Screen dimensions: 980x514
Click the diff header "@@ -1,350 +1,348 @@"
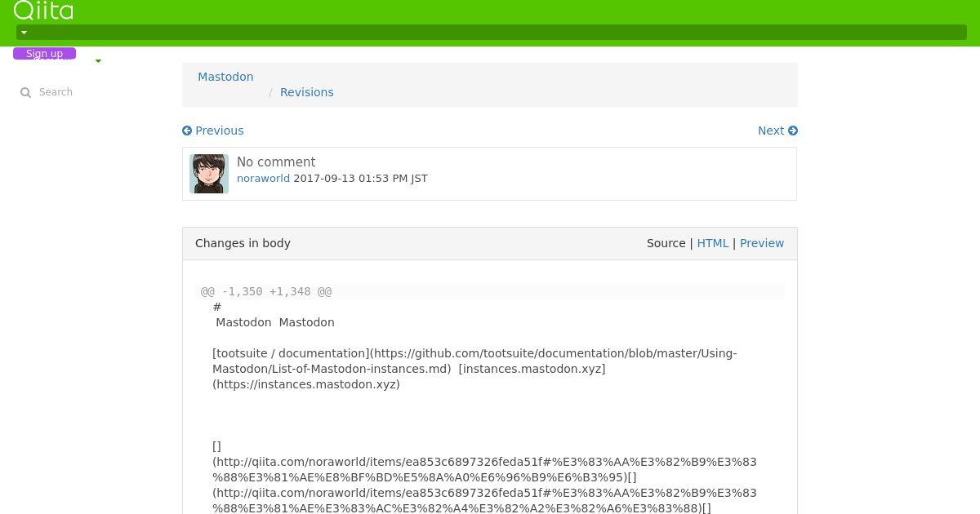click(266, 291)
